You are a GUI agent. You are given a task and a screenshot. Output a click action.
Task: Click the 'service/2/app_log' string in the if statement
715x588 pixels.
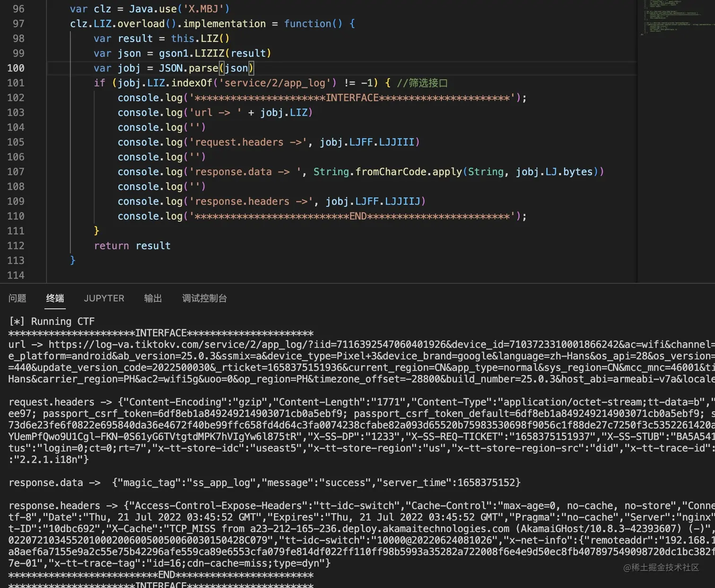point(275,83)
